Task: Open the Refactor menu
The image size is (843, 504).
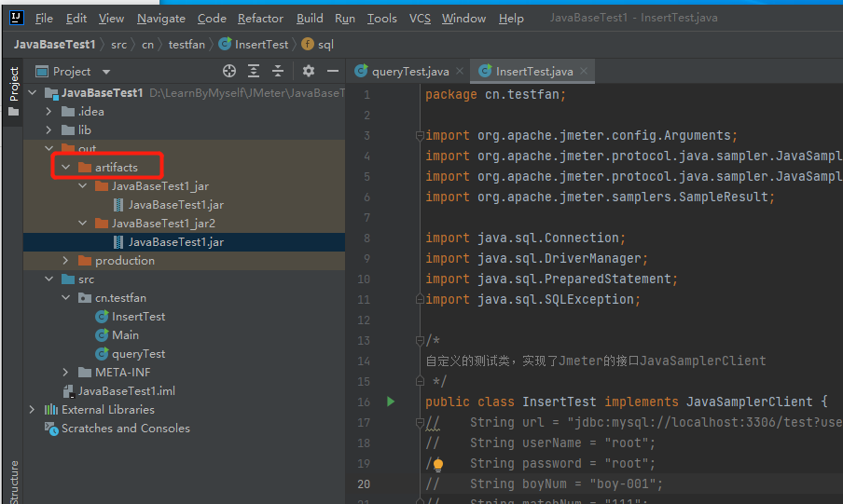Action: [260, 18]
